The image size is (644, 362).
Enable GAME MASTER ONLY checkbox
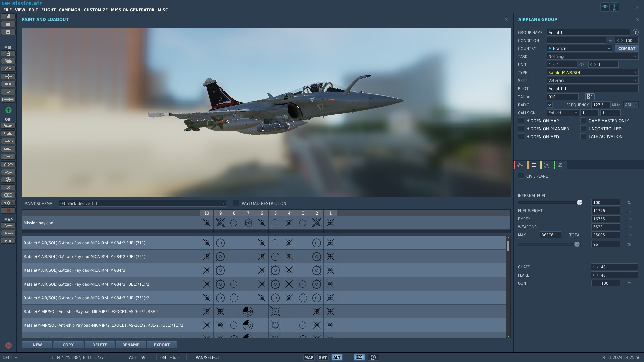[x=583, y=120]
